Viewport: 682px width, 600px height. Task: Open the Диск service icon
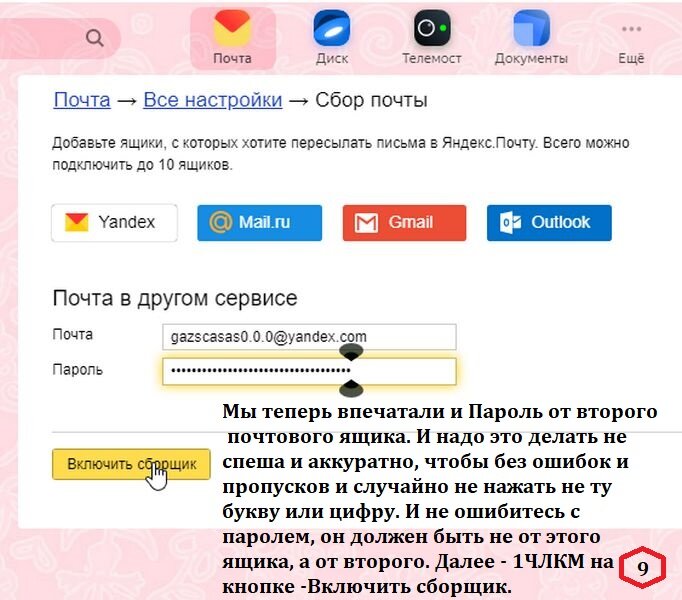pos(332,38)
